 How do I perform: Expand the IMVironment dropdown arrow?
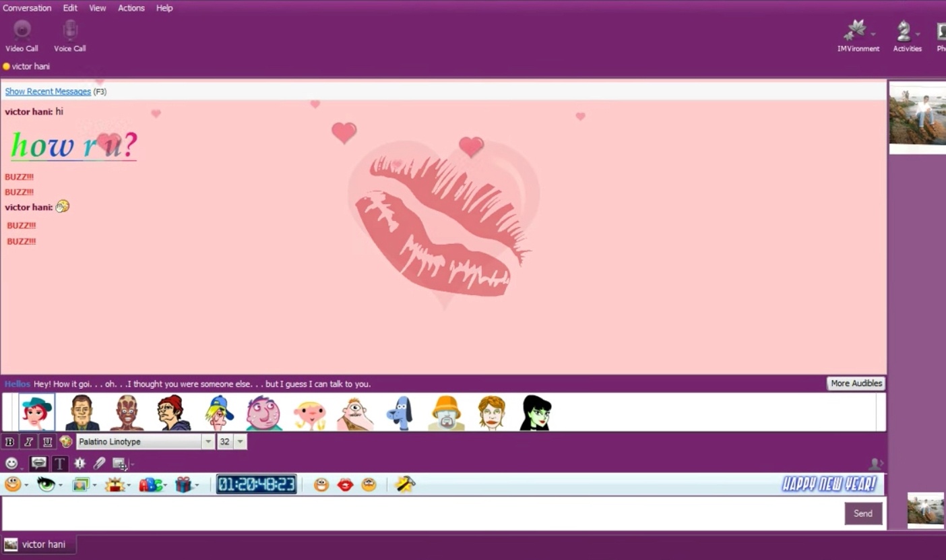point(873,34)
